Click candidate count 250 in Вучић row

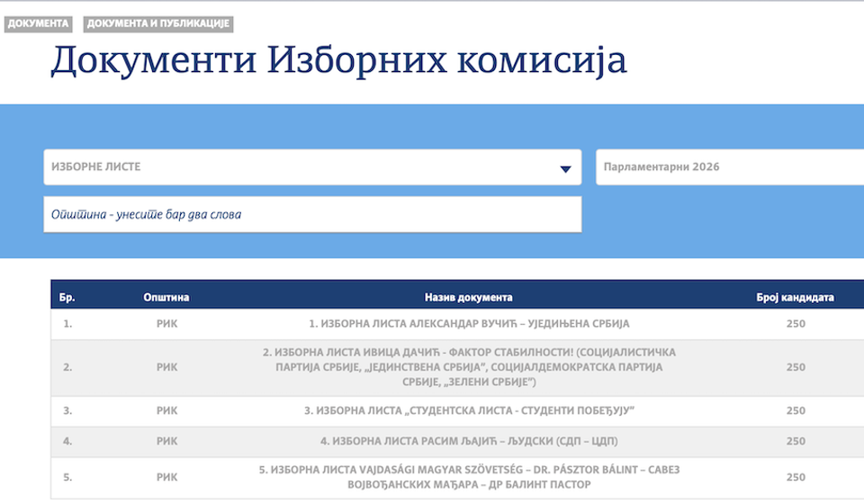coord(796,324)
